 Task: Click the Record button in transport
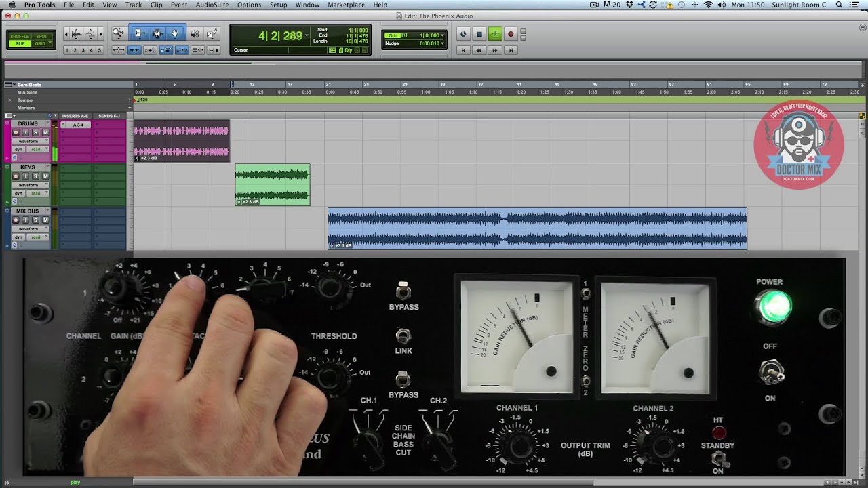click(x=511, y=34)
